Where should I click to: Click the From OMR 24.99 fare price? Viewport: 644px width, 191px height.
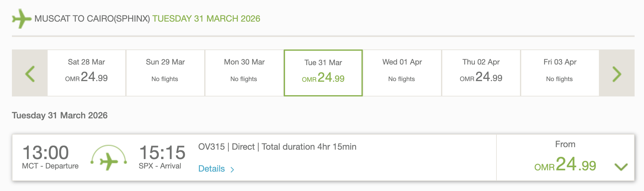565,164
